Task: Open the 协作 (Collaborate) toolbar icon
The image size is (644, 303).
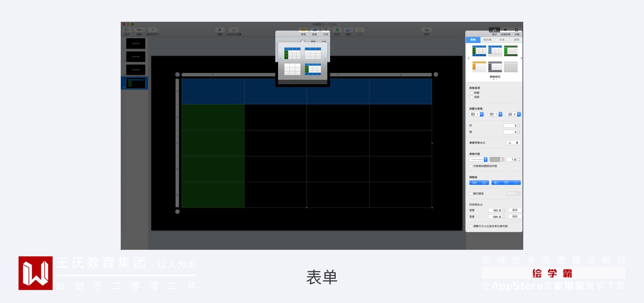Action: click(x=427, y=30)
